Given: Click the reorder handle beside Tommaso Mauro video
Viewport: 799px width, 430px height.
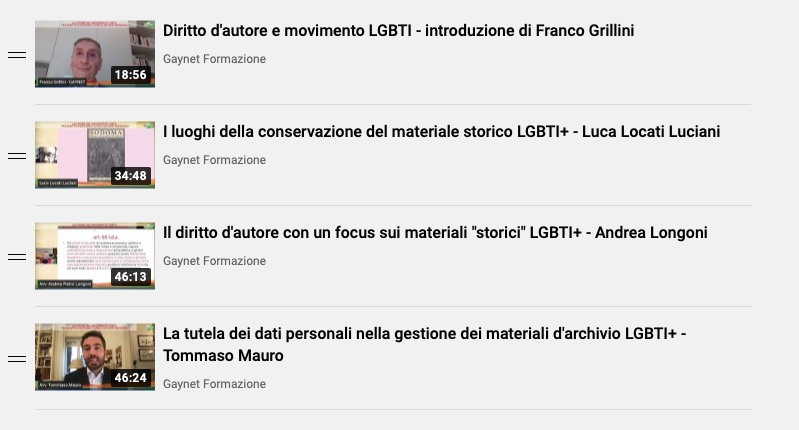Looking at the screenshot, I should click(17, 359).
